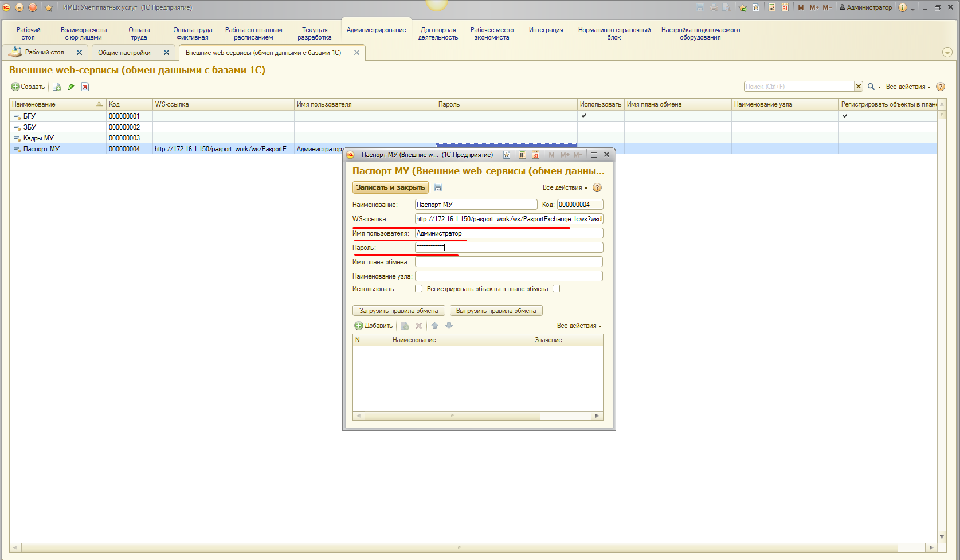Open Все действия menu next to the list search
The image size is (960, 560).
[908, 87]
